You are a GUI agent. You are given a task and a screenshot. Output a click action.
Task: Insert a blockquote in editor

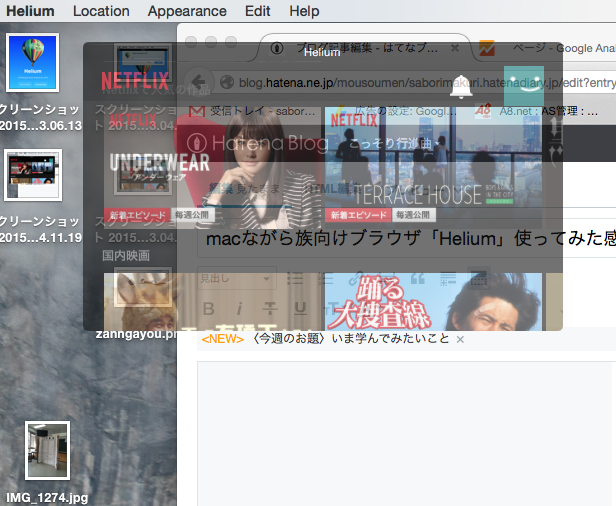418,279
